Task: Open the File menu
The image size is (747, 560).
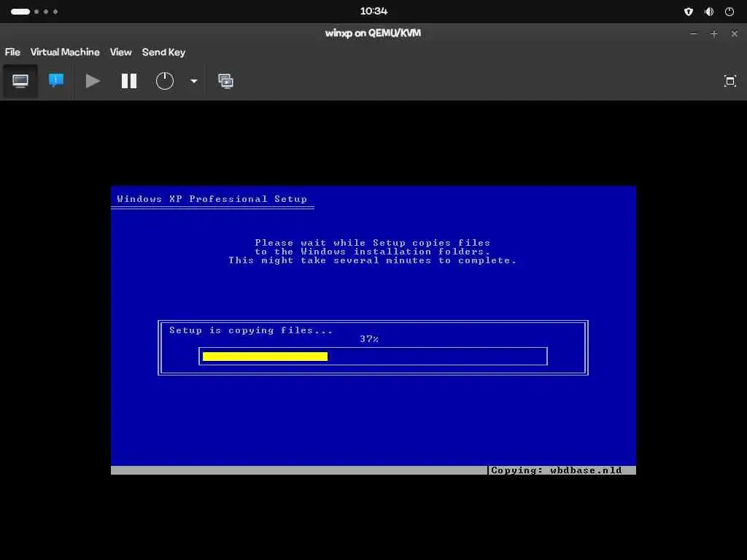Action: click(12, 52)
